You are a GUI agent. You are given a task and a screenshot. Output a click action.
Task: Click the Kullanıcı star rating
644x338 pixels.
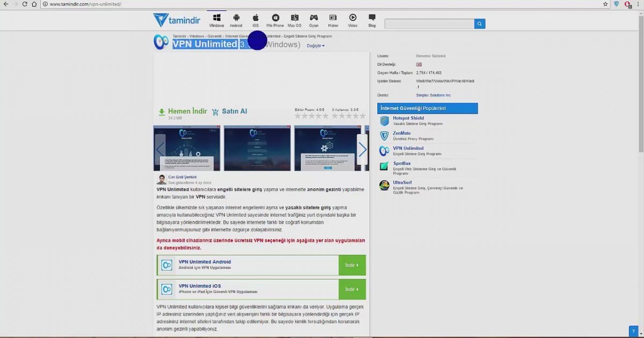[x=348, y=116]
